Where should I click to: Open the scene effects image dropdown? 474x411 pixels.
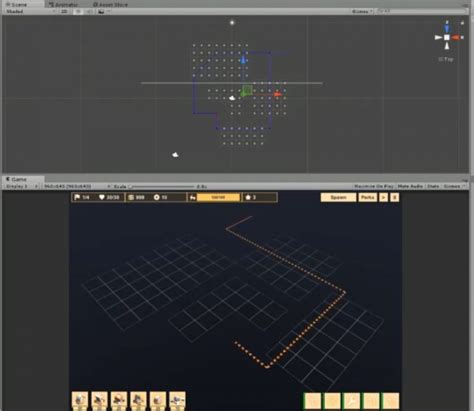pos(104,11)
